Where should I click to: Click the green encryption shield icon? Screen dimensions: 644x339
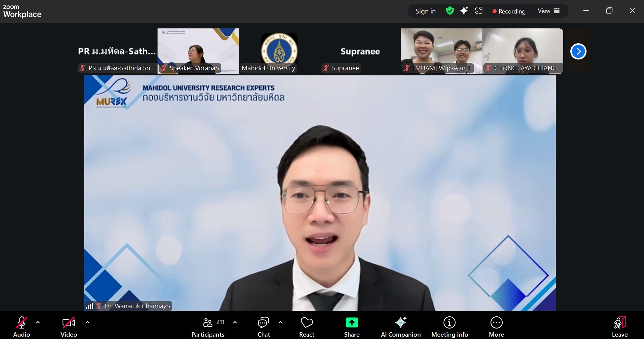[x=450, y=11]
